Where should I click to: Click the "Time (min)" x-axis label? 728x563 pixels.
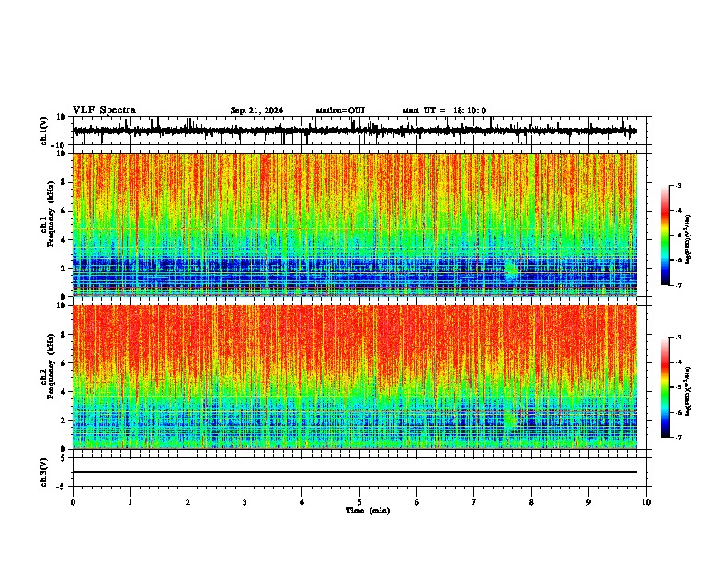(x=368, y=511)
